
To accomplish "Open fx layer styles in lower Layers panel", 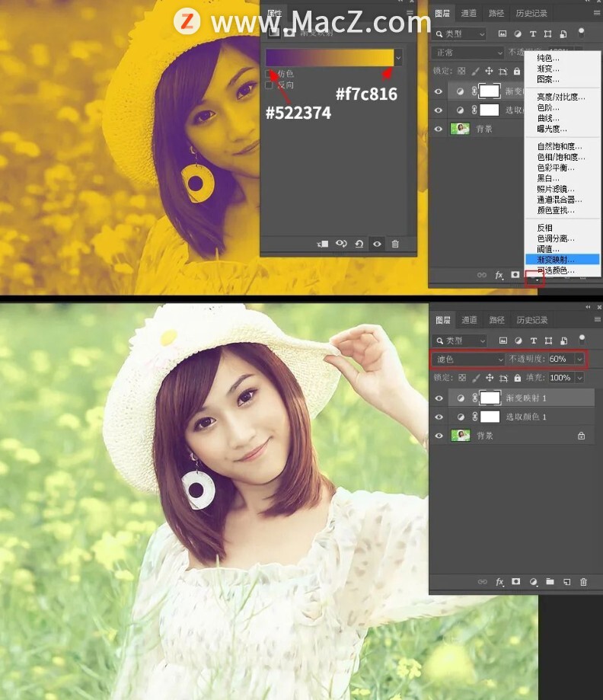I will [499, 582].
